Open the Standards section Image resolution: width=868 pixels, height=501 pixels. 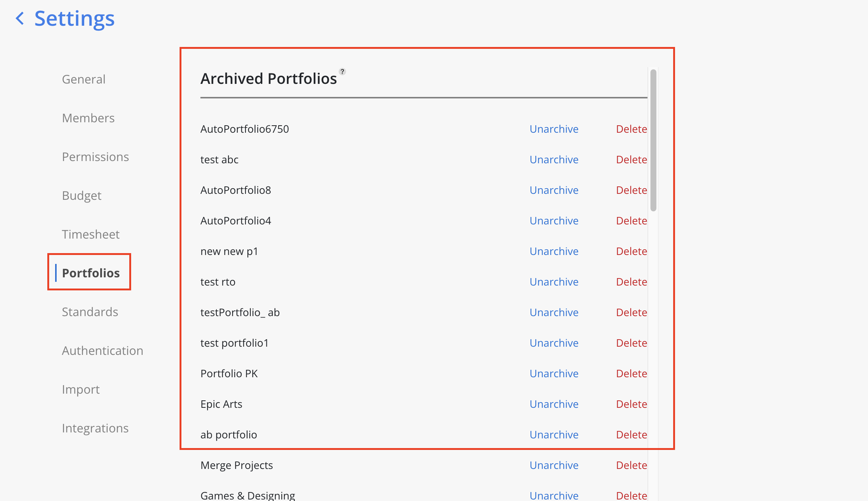coord(90,312)
